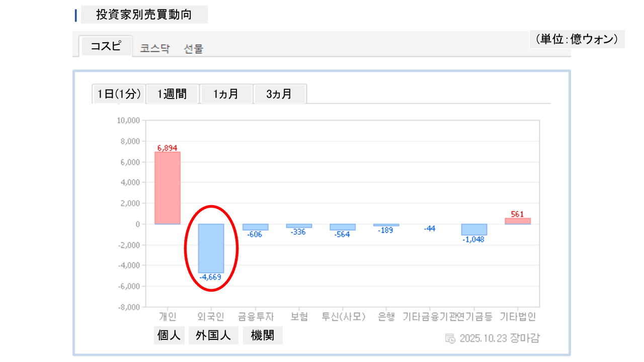
Task: Click the 外国人 translation label
Action: (213, 336)
